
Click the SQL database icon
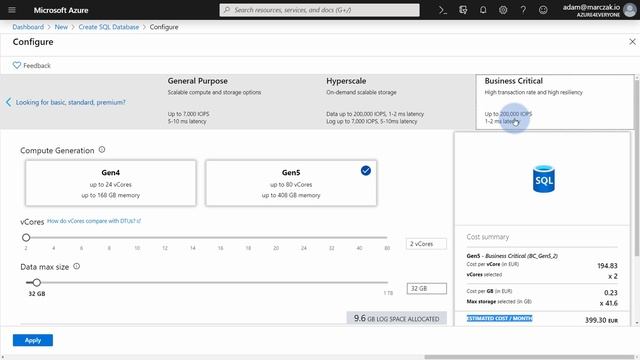tap(544, 179)
